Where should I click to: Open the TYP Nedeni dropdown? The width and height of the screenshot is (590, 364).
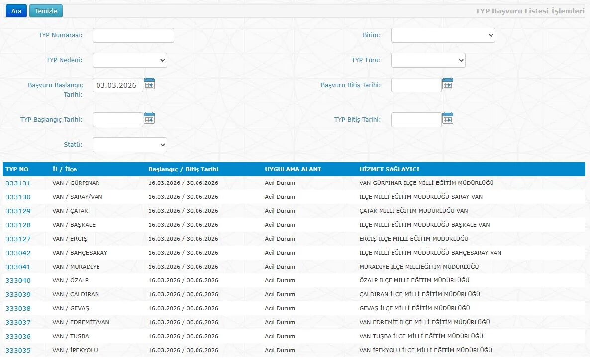point(129,60)
